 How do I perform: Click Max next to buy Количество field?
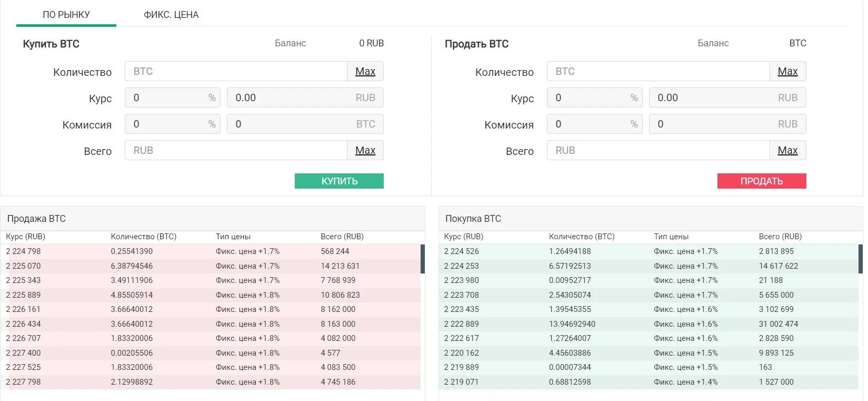365,71
